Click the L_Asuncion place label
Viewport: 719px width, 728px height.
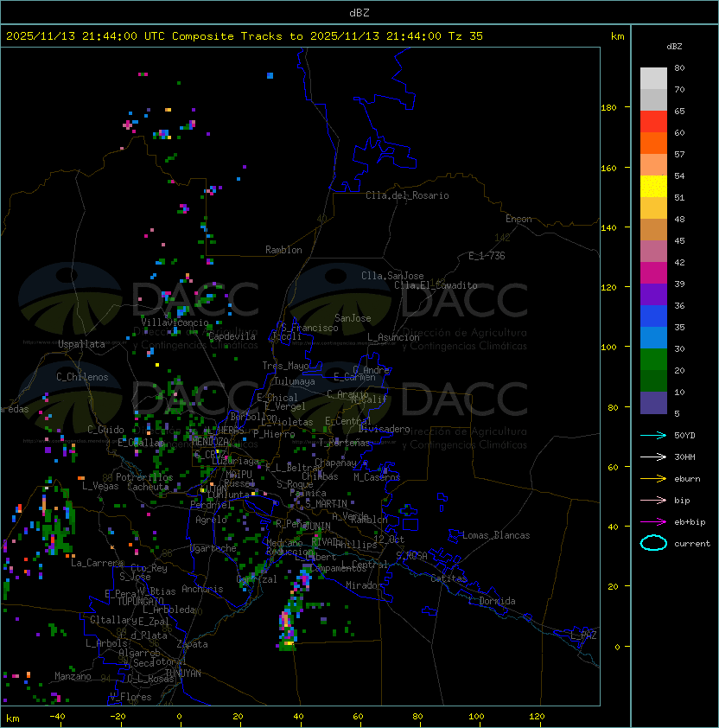[393, 337]
